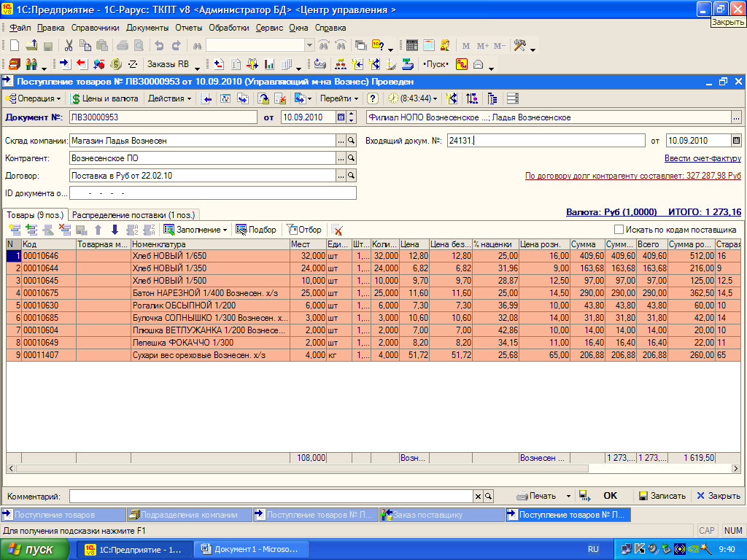Click the Copy icon in main toolbar

85,46
